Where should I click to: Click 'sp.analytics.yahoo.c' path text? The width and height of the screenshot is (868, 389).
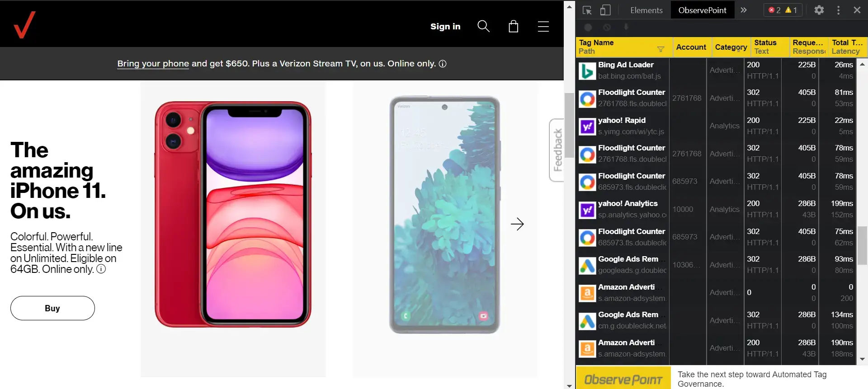632,215
